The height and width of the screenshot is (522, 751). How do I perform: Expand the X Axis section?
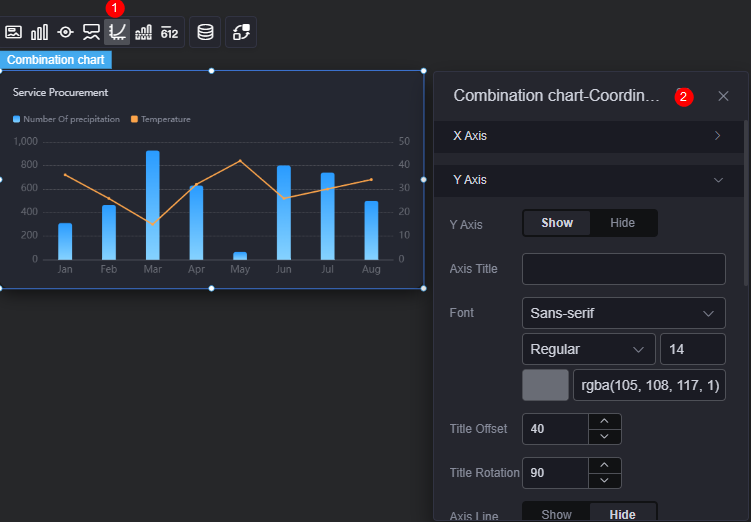589,136
